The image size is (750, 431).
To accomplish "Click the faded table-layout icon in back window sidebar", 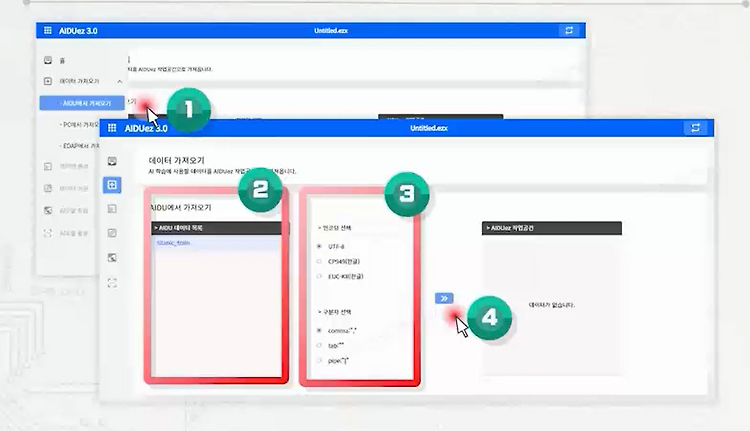I will pyautogui.click(x=48, y=166).
